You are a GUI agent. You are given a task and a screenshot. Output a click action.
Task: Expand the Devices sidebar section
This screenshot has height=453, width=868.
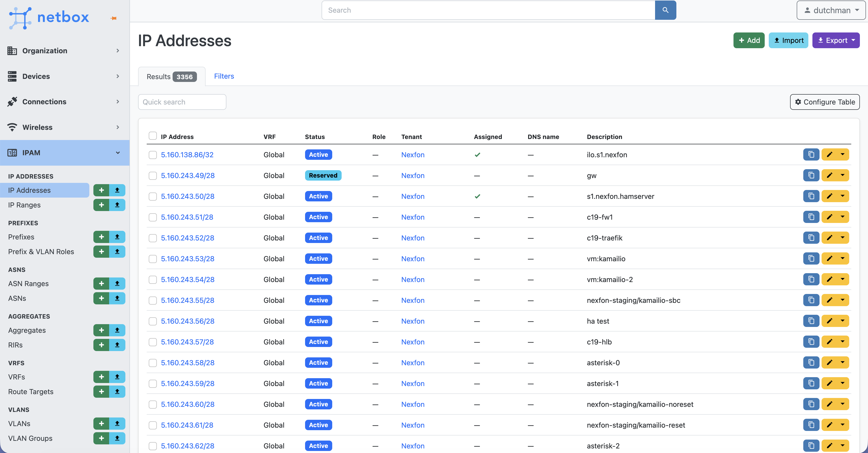click(64, 76)
